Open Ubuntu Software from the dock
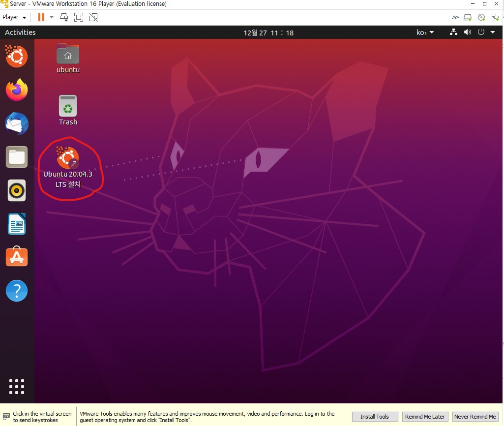The height and width of the screenshot is (426, 504). pos(17,257)
